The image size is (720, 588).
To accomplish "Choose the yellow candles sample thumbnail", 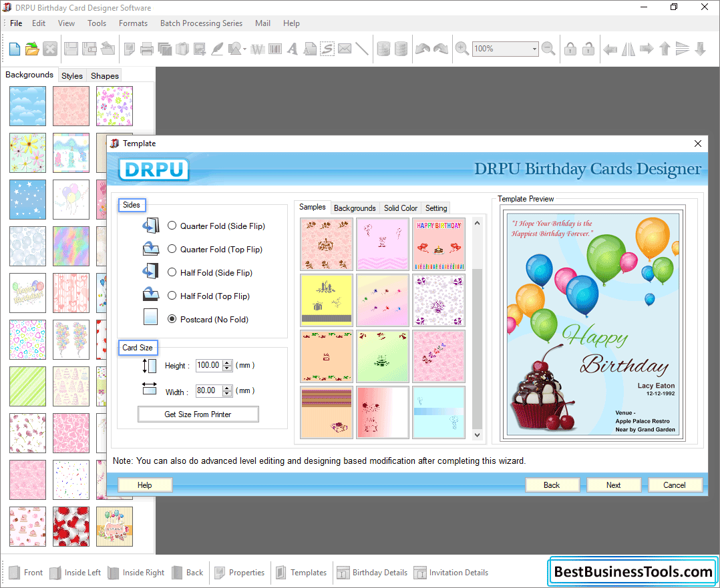I will point(327,300).
